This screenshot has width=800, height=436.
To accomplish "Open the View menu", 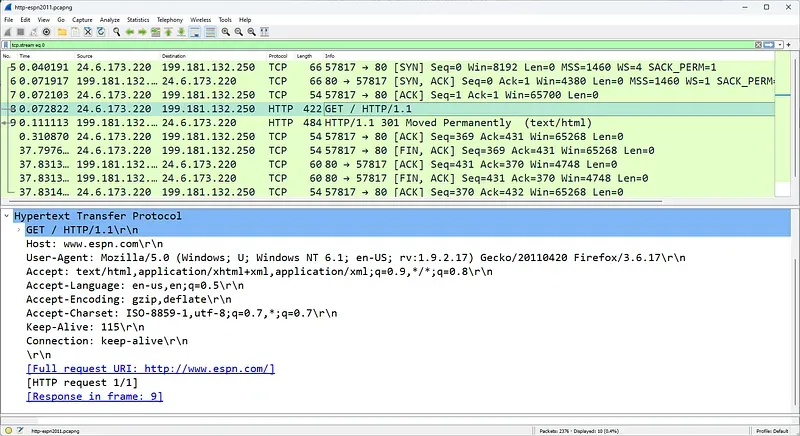I will 44,19.
